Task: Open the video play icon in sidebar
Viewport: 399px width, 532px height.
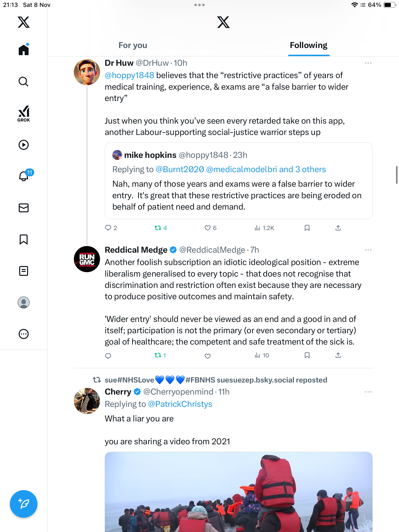Action: (x=24, y=145)
